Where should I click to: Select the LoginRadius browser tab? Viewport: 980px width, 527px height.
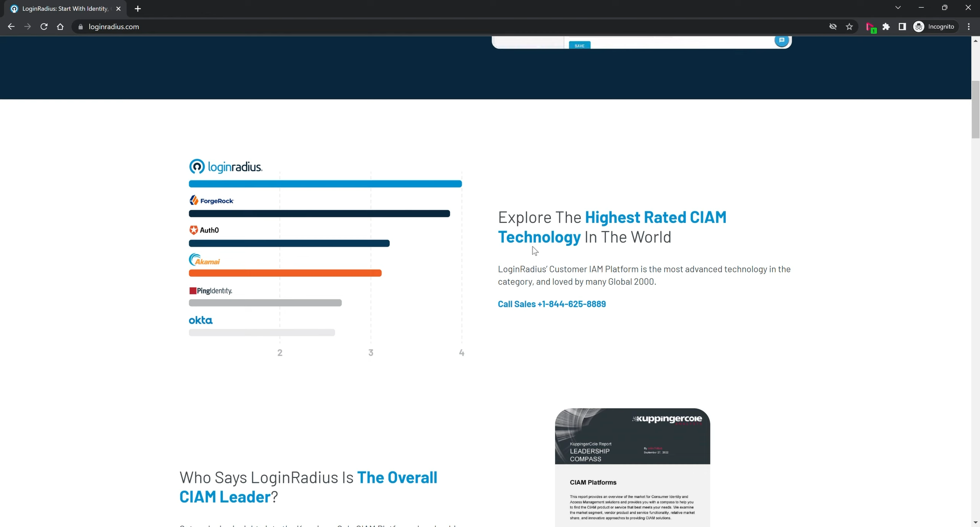click(66, 8)
